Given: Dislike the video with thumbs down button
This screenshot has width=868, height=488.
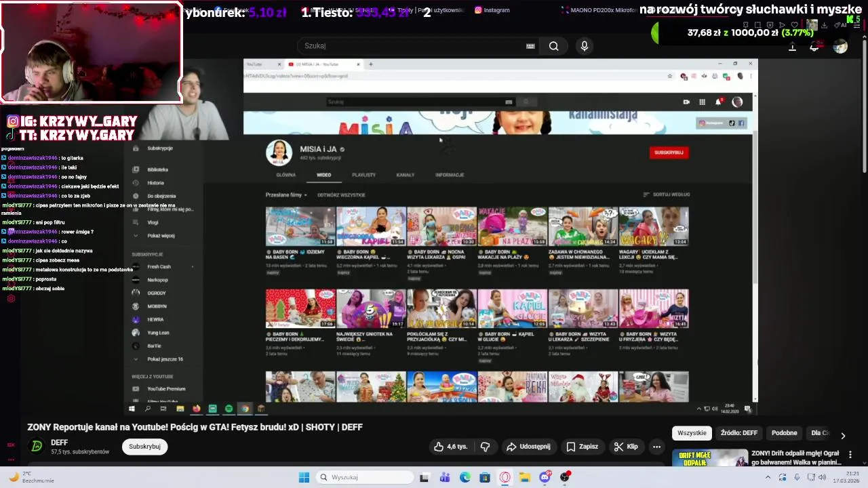Looking at the screenshot, I should [485, 447].
